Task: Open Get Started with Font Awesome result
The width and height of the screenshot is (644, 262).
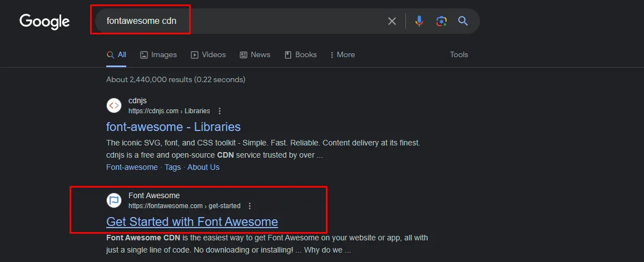Action: 192,222
